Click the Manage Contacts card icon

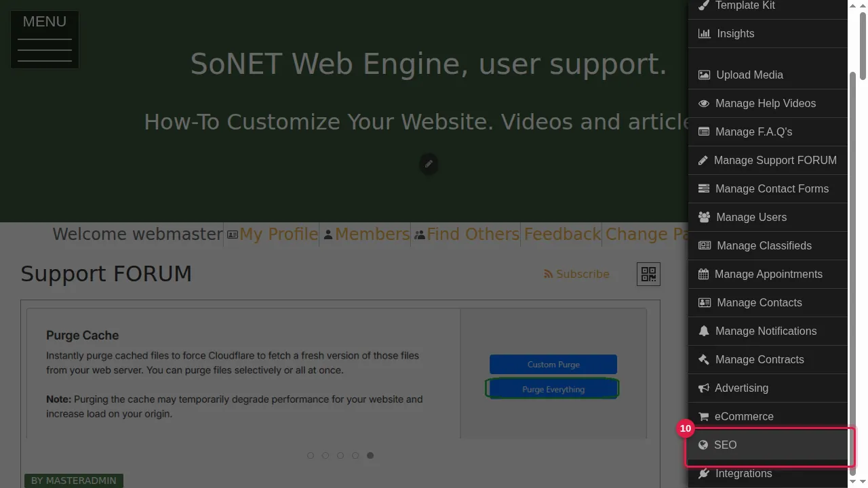point(705,303)
